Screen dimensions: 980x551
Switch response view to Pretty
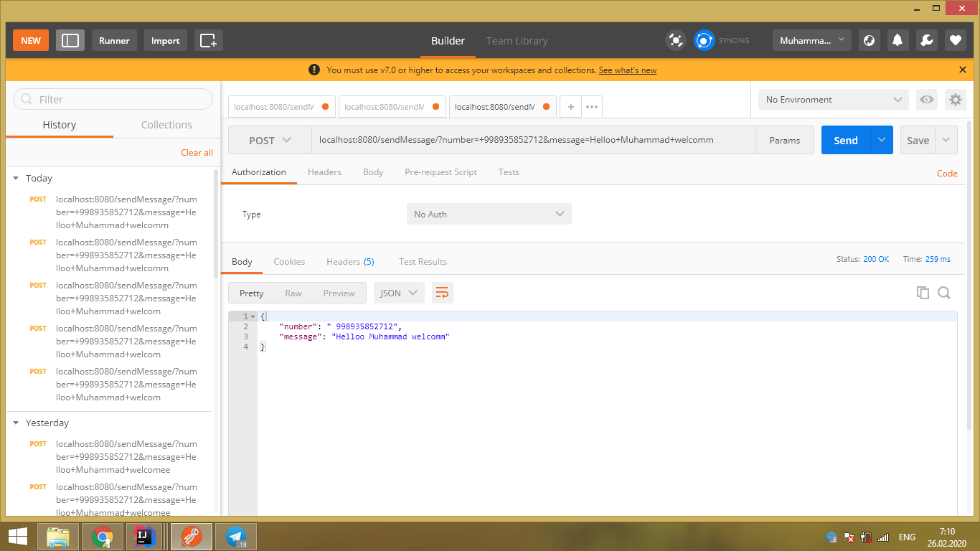252,293
